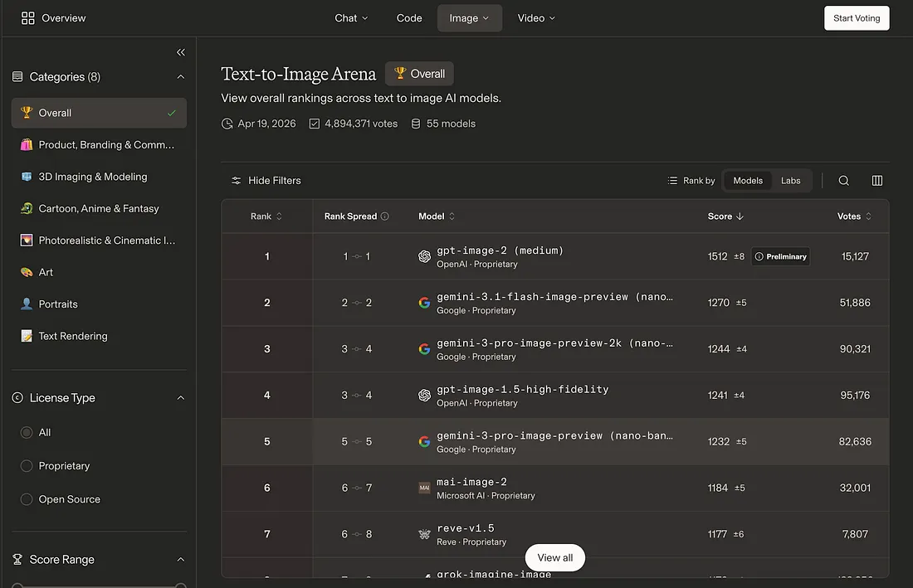This screenshot has height=588, width=913.
Task: Click the 95,176 votes cell
Action: coord(855,396)
